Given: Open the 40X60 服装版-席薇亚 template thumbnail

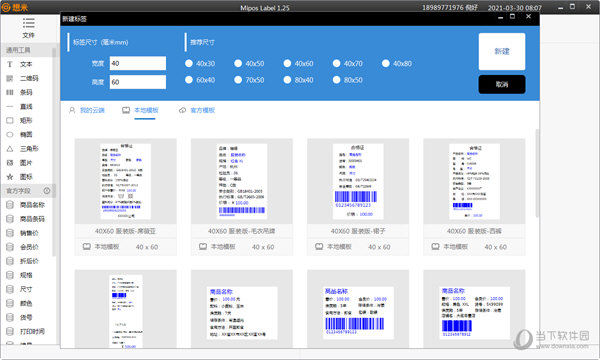Looking at the screenshot, I should coord(126,181).
